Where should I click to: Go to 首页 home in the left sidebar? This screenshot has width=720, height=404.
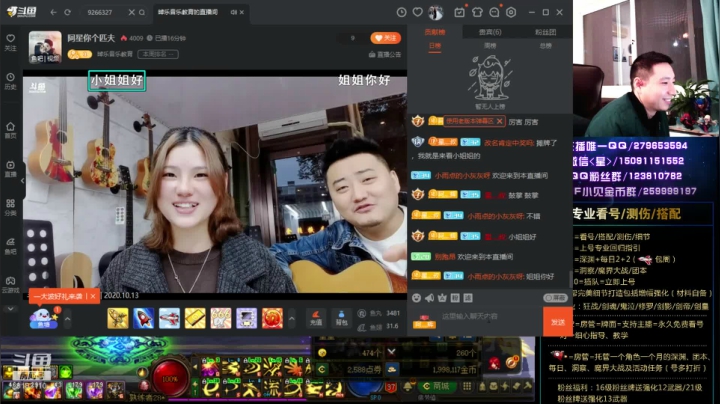pyautogui.click(x=11, y=130)
